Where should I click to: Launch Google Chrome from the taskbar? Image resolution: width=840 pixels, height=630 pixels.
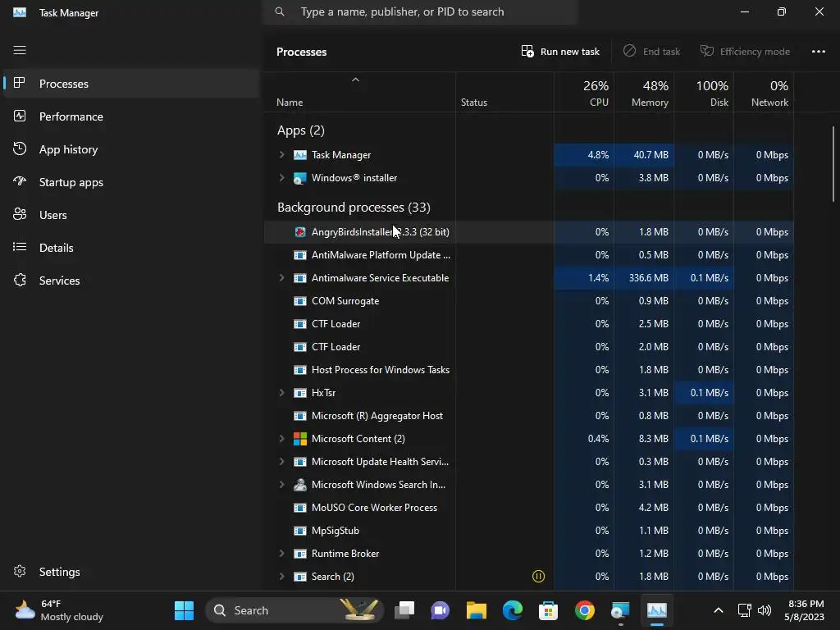(584, 610)
